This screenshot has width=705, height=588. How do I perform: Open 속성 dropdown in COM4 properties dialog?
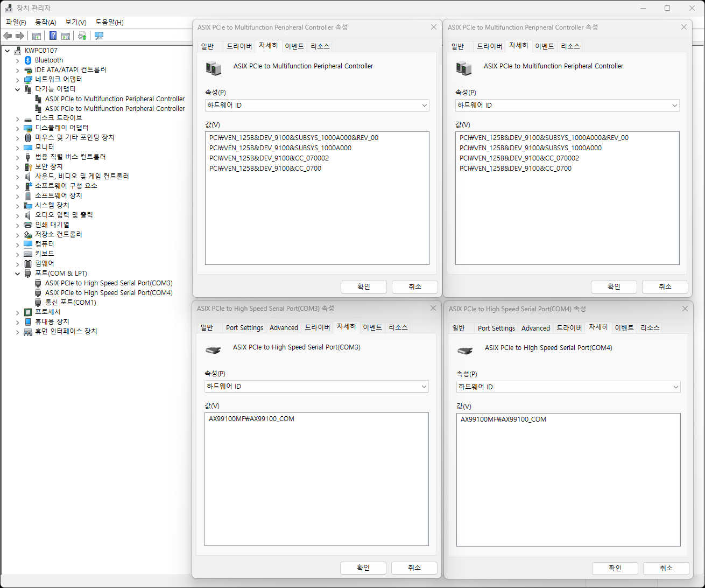568,387
